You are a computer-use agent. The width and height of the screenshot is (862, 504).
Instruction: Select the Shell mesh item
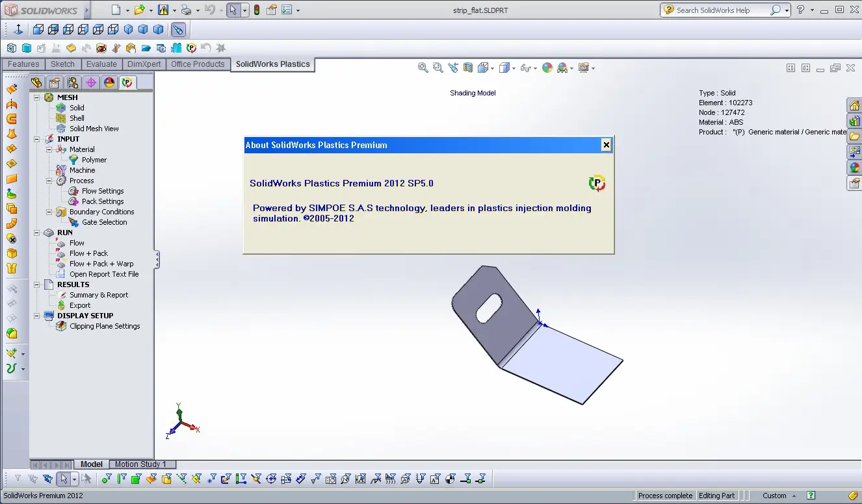tap(77, 118)
